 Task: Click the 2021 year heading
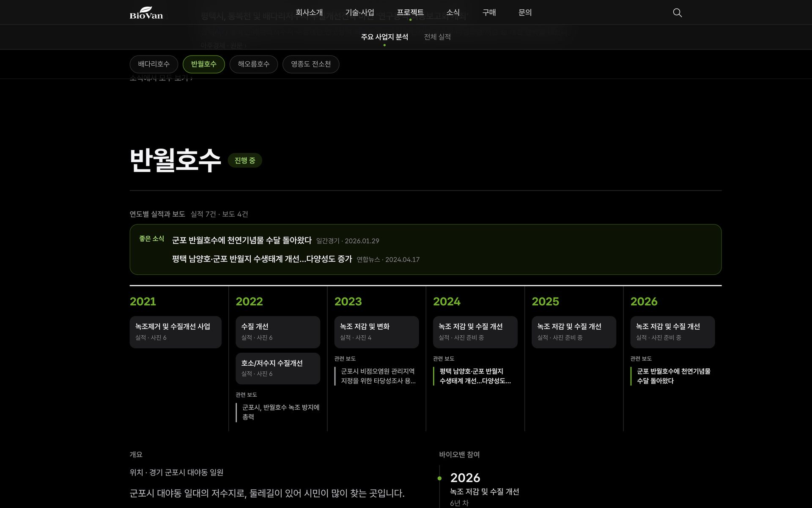(x=143, y=301)
